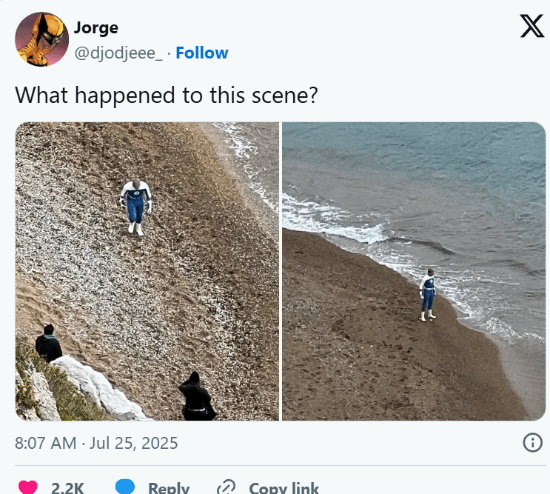550x494 pixels.
Task: Visit the @djodjeee_ handle link
Action: (118, 53)
